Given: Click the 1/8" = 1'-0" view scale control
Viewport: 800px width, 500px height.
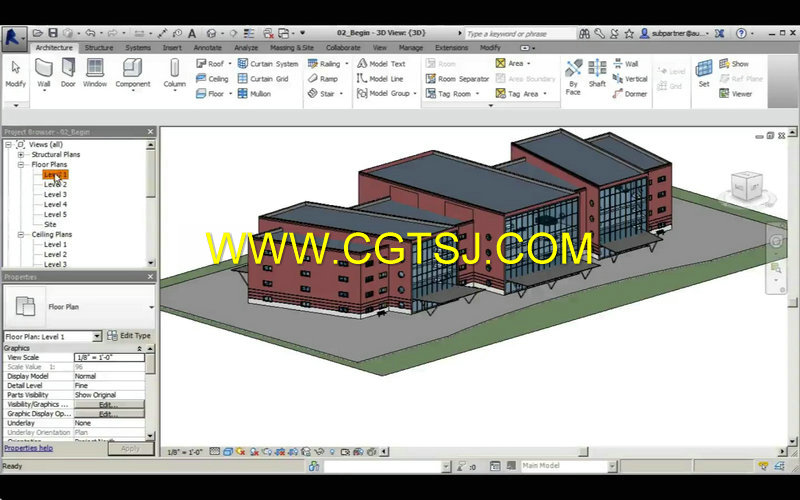Looking at the screenshot, I should click(x=185, y=452).
